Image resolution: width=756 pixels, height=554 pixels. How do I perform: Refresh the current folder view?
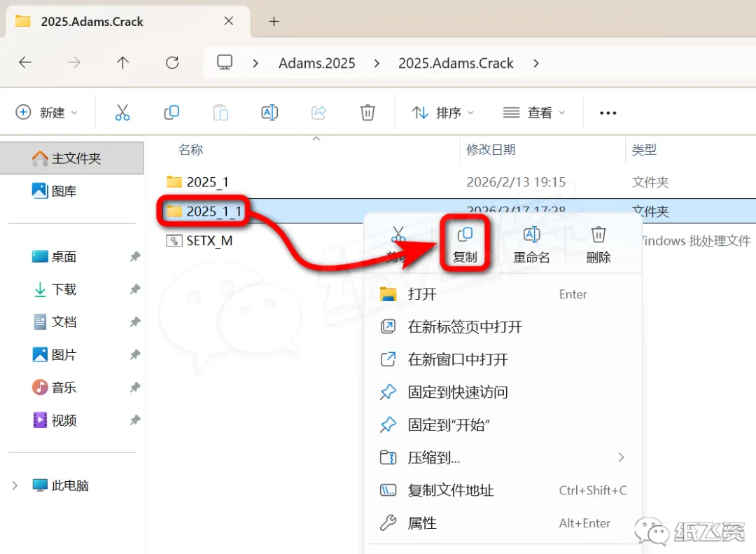[172, 63]
